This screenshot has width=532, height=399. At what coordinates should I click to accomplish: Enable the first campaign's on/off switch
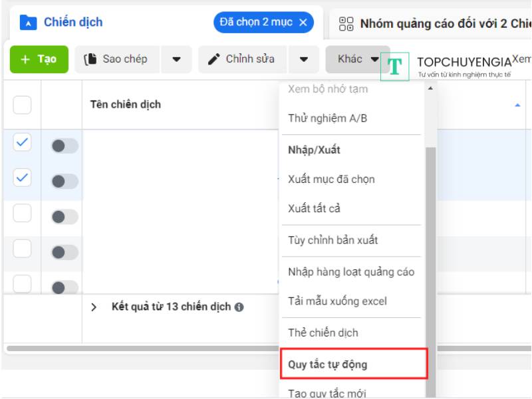(x=65, y=146)
